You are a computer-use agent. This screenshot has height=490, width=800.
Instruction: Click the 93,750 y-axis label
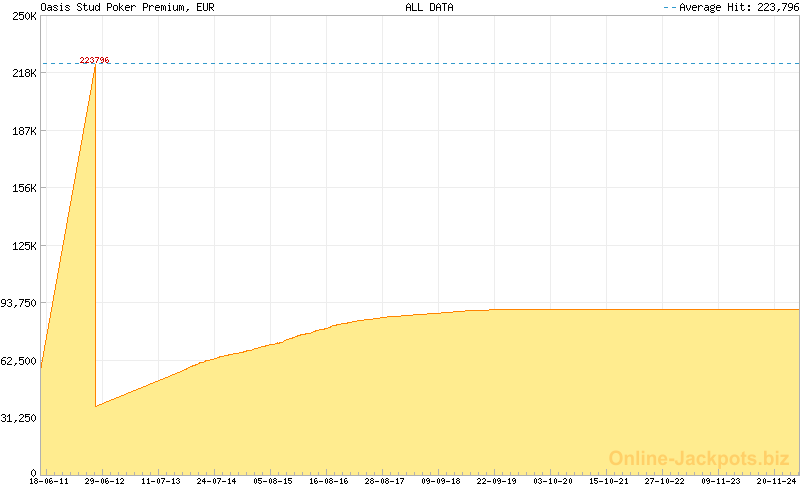19,303
